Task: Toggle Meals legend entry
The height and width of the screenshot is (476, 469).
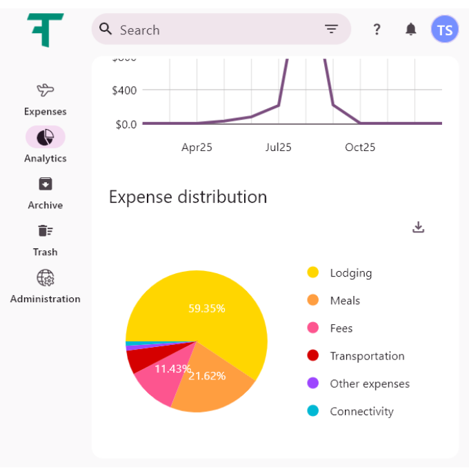Action: pyautogui.click(x=345, y=301)
